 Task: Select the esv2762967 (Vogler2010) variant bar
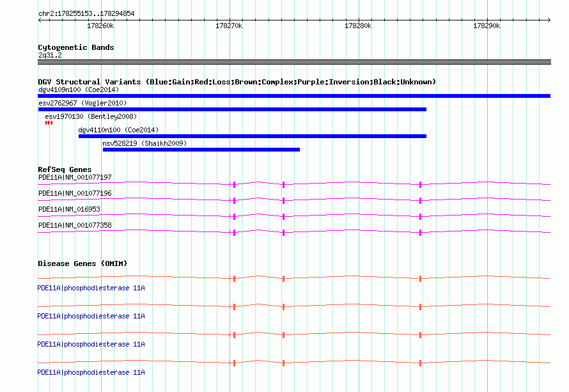click(232, 109)
